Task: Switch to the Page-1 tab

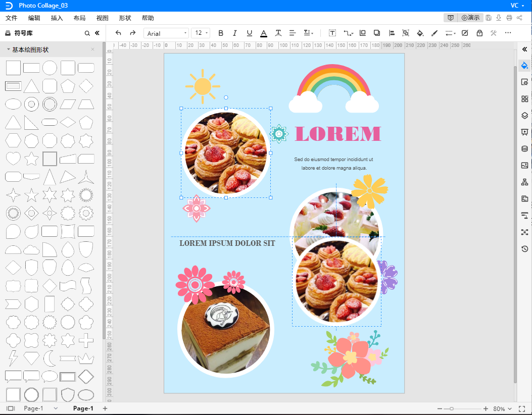Action: pos(83,408)
